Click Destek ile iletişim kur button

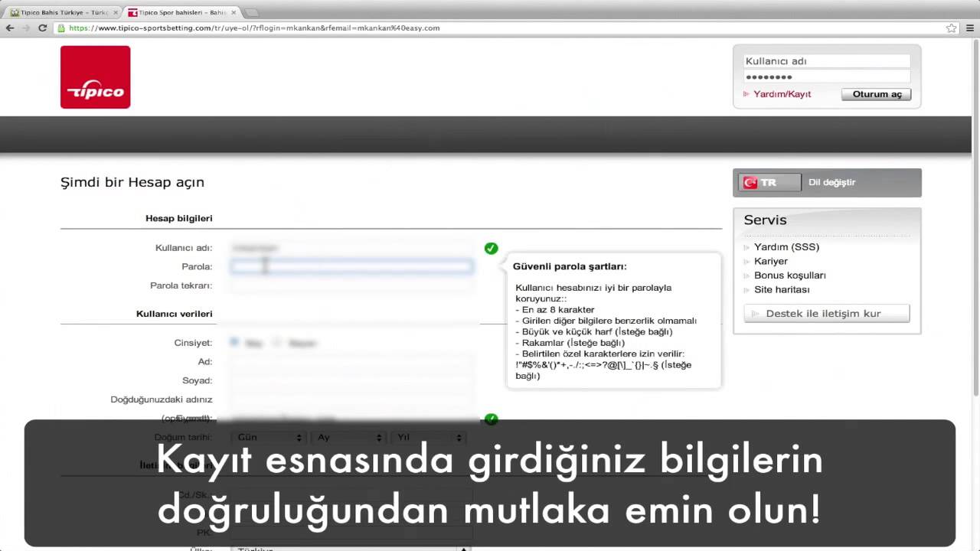827,313
